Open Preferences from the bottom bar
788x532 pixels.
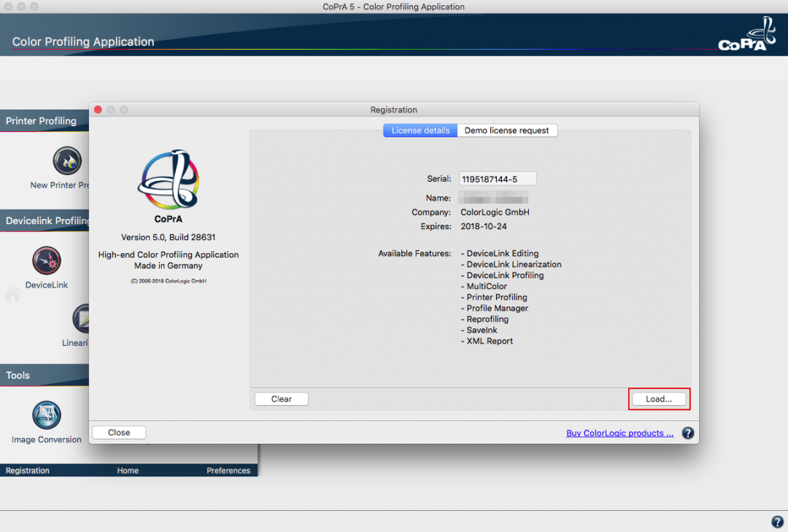228,470
